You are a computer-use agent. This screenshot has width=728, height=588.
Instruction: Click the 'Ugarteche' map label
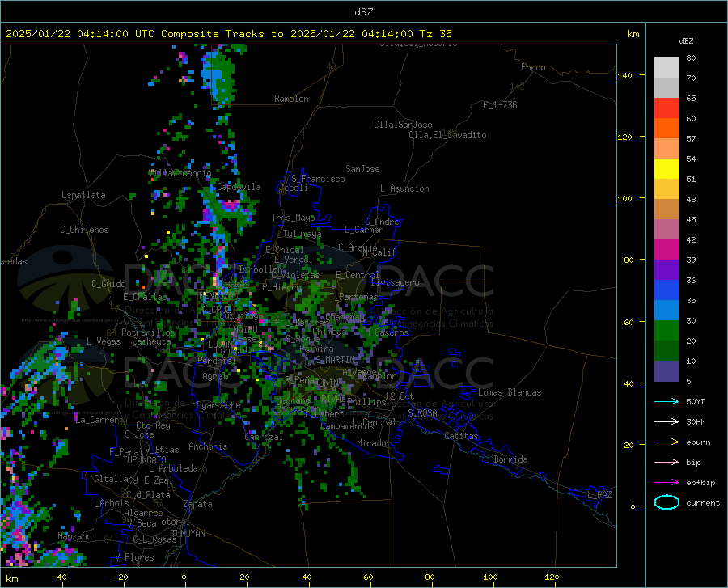tap(218, 405)
